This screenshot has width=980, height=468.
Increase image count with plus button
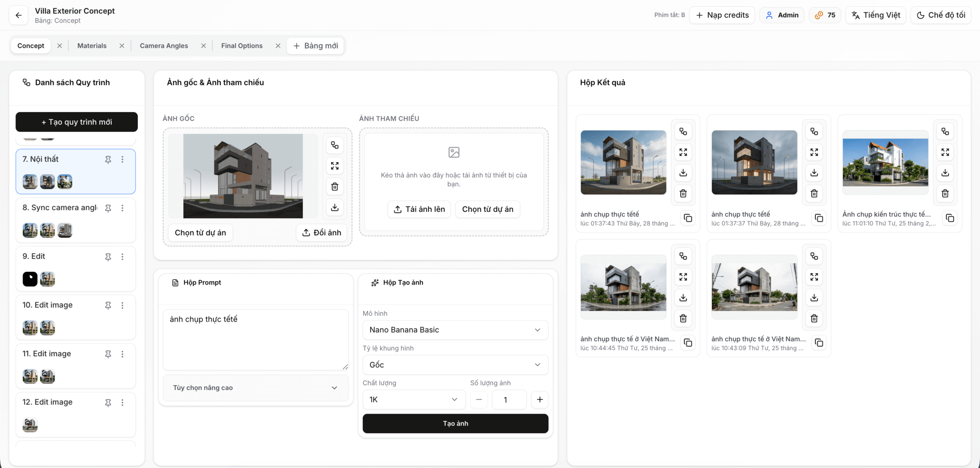tap(539, 399)
